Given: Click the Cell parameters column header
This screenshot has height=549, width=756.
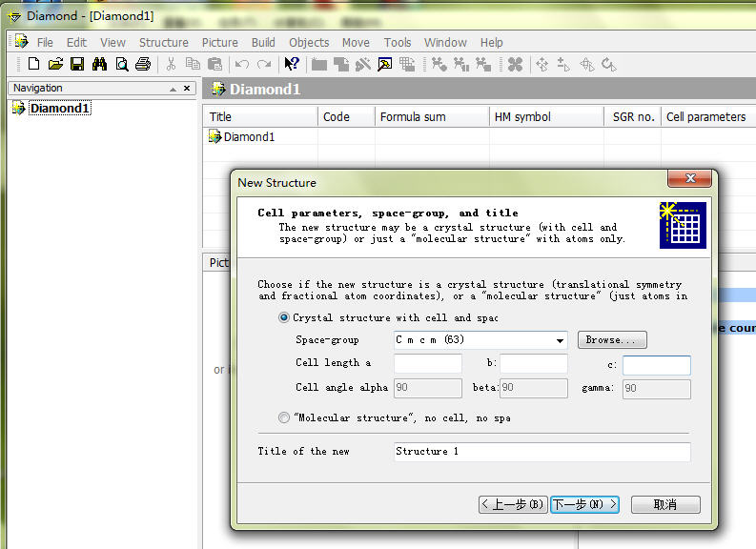Looking at the screenshot, I should (707, 116).
